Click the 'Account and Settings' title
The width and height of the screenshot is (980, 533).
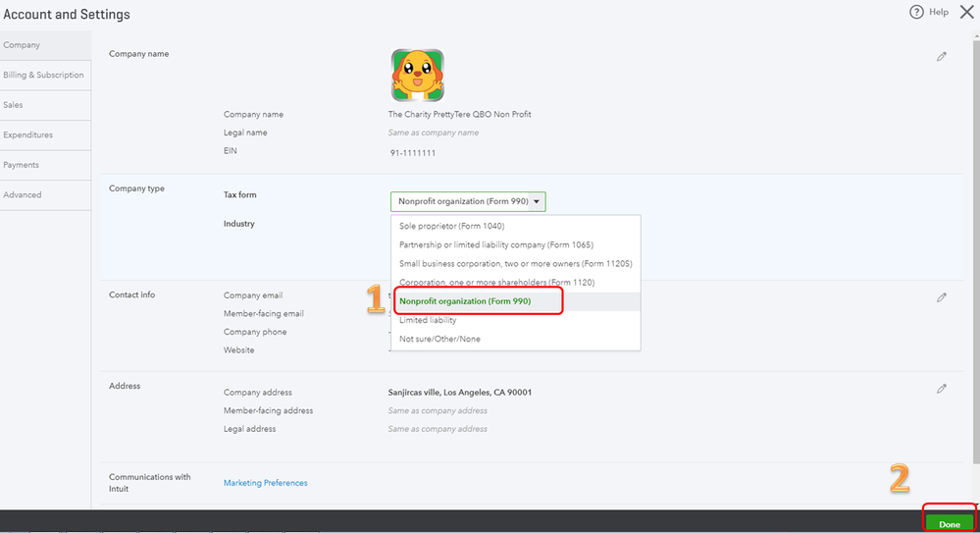pos(67,15)
